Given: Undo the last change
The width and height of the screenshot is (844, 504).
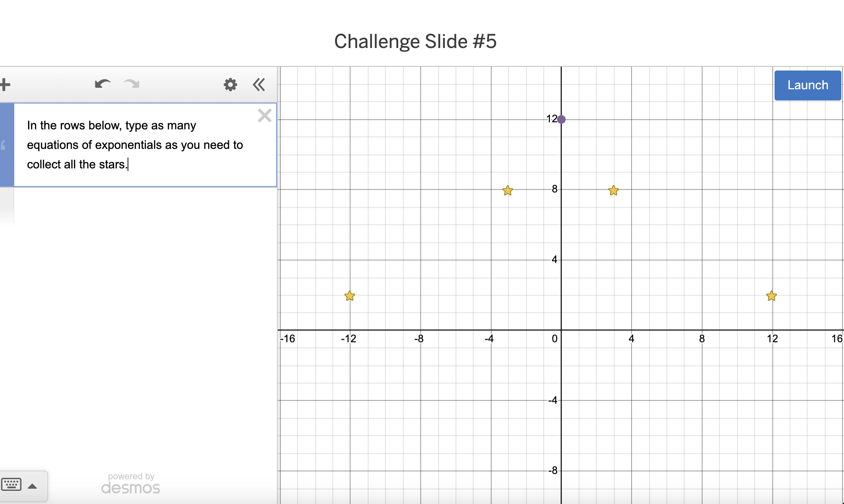Looking at the screenshot, I should tap(102, 84).
